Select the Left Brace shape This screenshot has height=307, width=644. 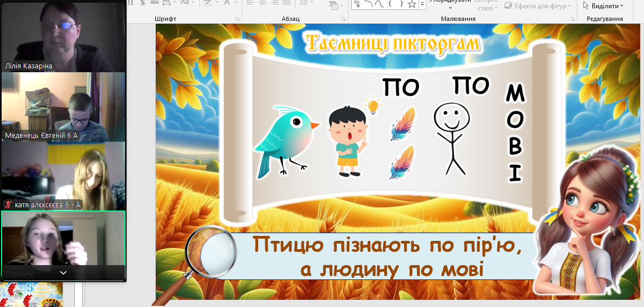pos(390,4)
